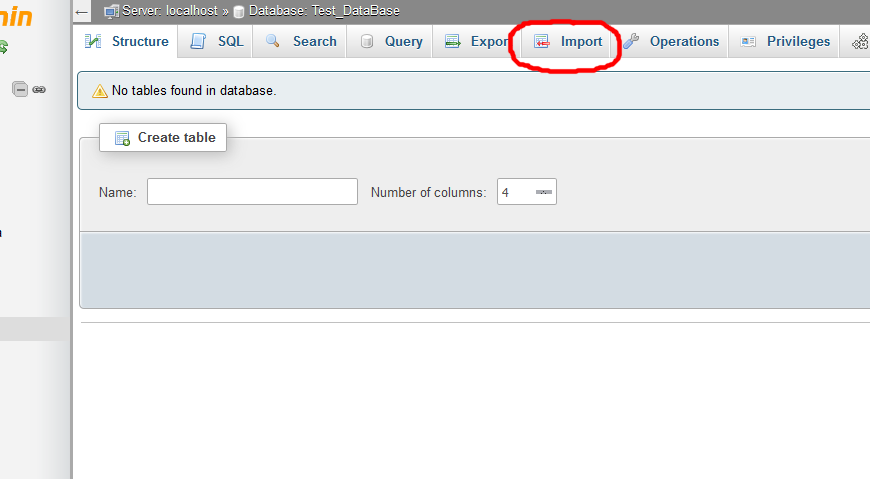Focus the table Name input field
The height and width of the screenshot is (479, 870).
tap(252, 192)
